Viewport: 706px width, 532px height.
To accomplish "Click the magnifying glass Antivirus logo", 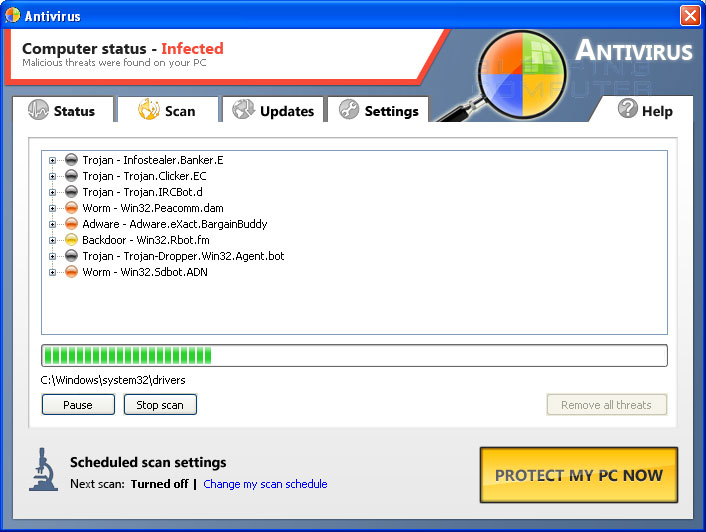I will point(521,75).
